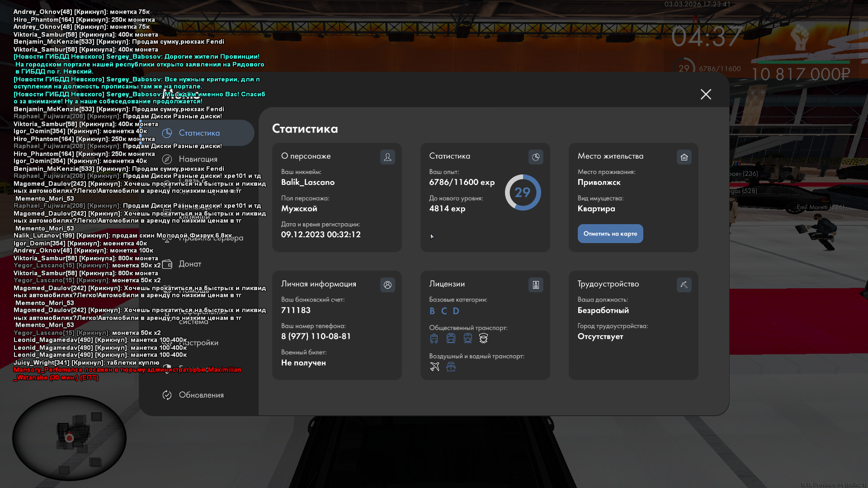The width and height of the screenshot is (868, 488).
Task: Click the pie chart icon in Статистика card
Action: [536, 157]
